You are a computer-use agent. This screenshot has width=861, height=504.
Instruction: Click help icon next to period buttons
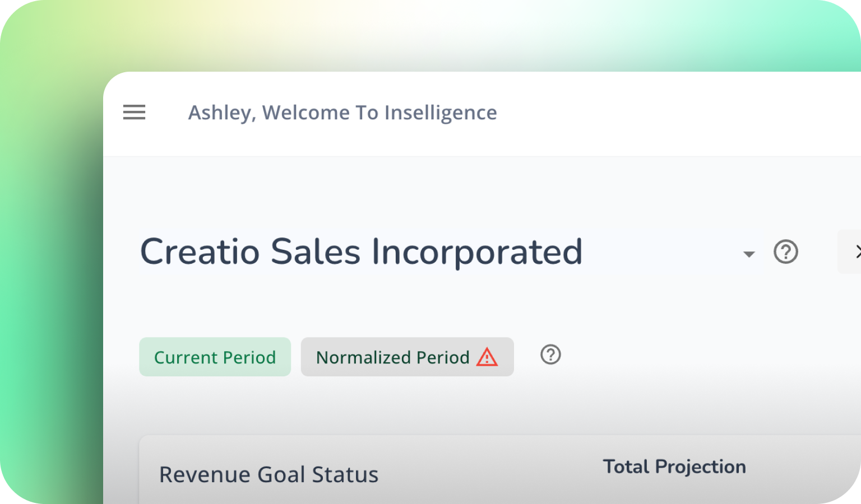(x=550, y=355)
